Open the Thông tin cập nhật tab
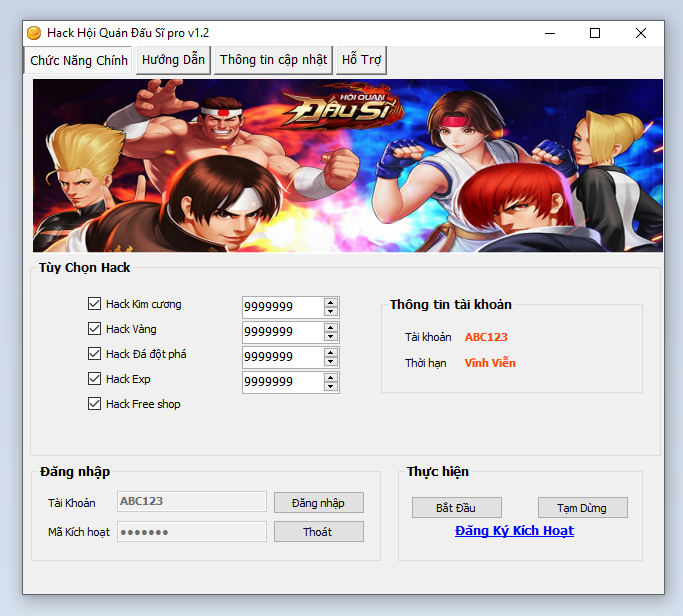Screen dimensions: 683x616 point(273,60)
